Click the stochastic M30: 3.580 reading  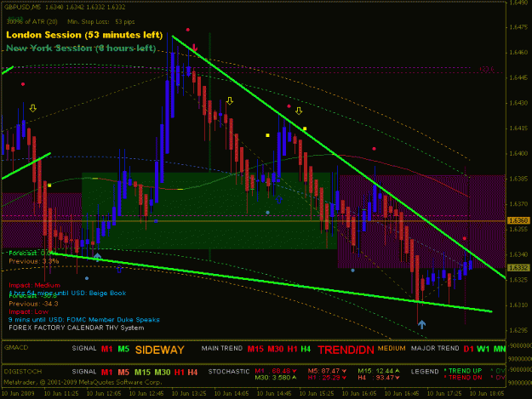click(x=276, y=377)
